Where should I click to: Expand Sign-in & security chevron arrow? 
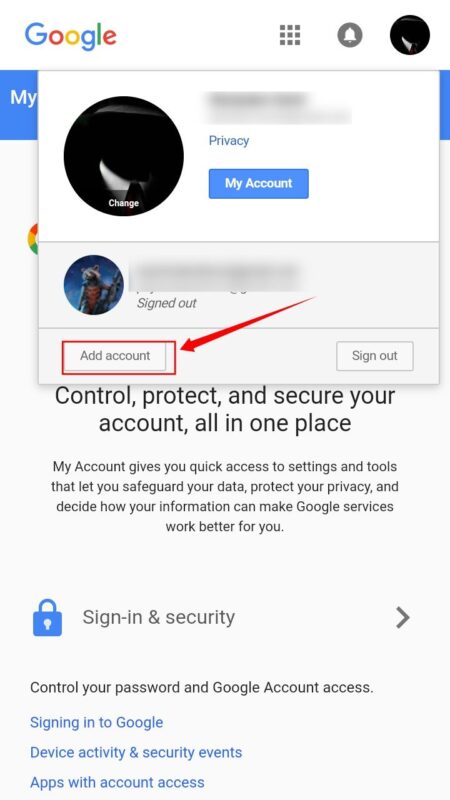click(403, 617)
